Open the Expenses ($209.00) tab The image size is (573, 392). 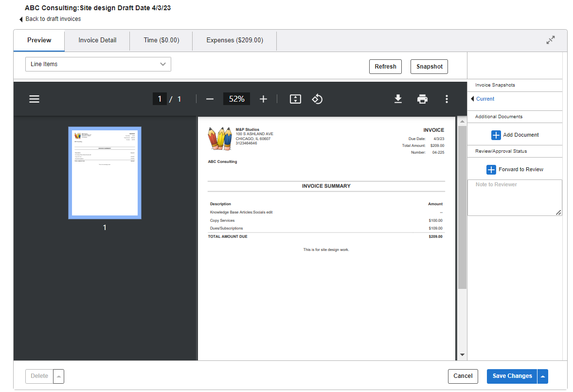[234, 40]
